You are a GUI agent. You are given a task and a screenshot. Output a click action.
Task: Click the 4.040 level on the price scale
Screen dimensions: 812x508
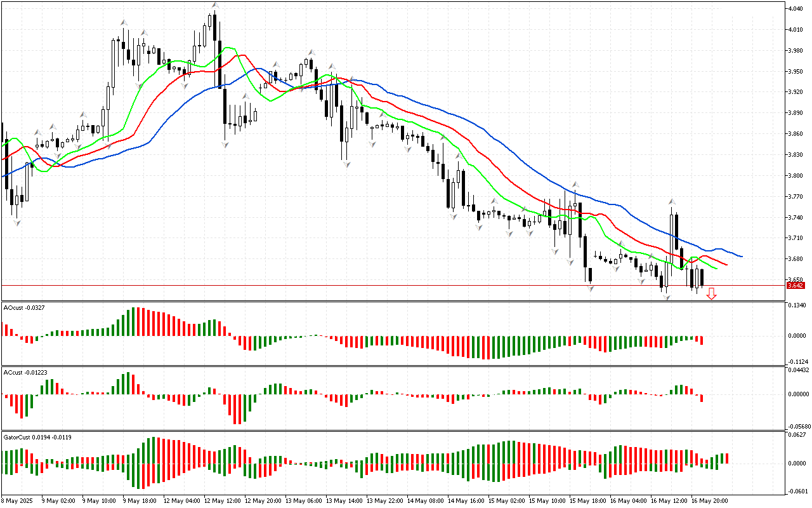tap(795, 8)
